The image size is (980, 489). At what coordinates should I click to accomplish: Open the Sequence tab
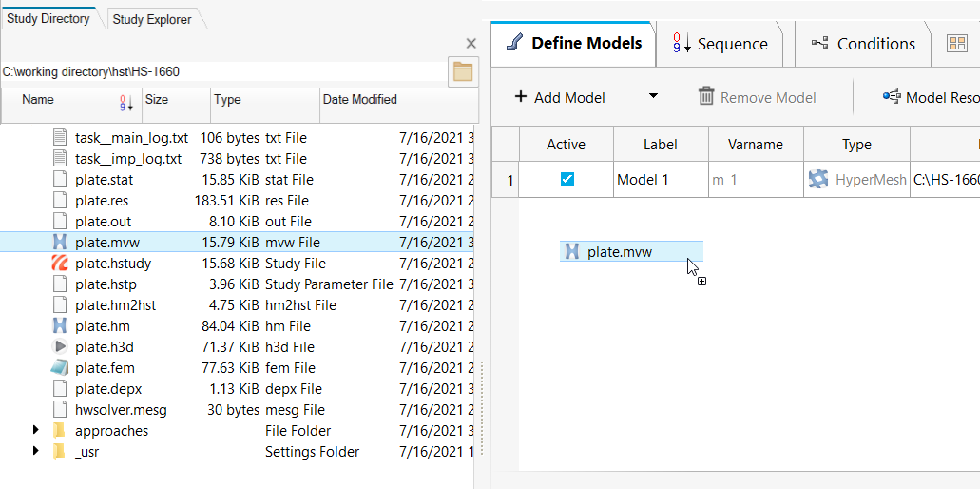[x=720, y=44]
